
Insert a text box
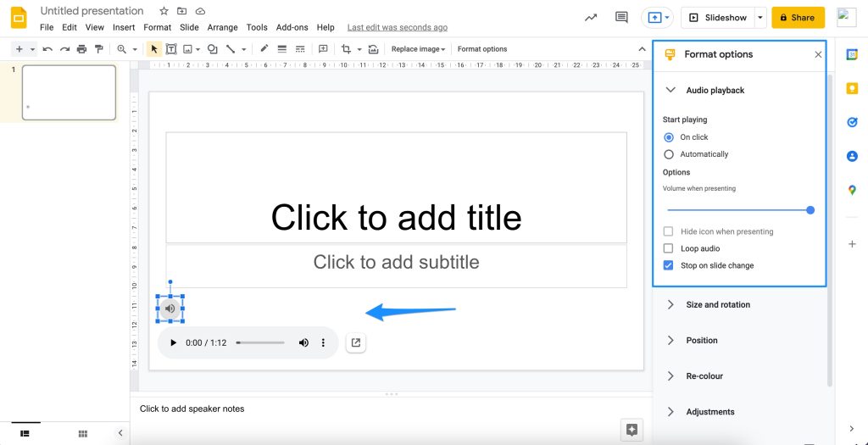point(171,49)
